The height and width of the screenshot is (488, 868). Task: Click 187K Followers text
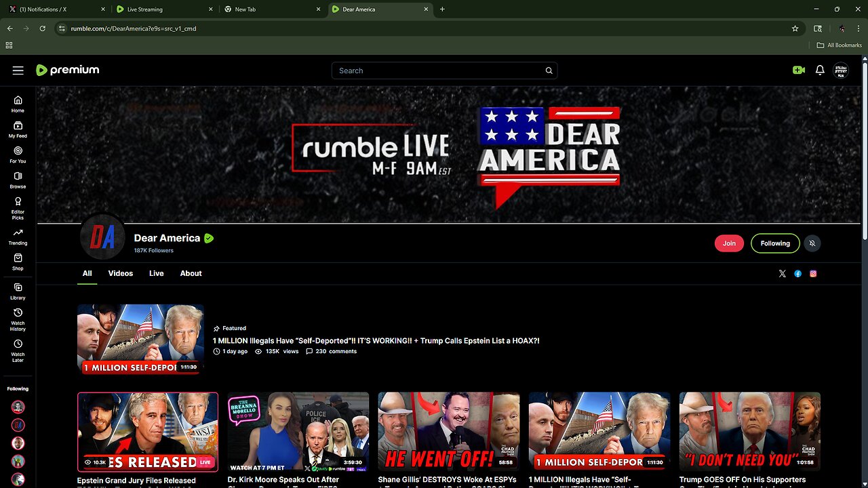pyautogui.click(x=154, y=251)
